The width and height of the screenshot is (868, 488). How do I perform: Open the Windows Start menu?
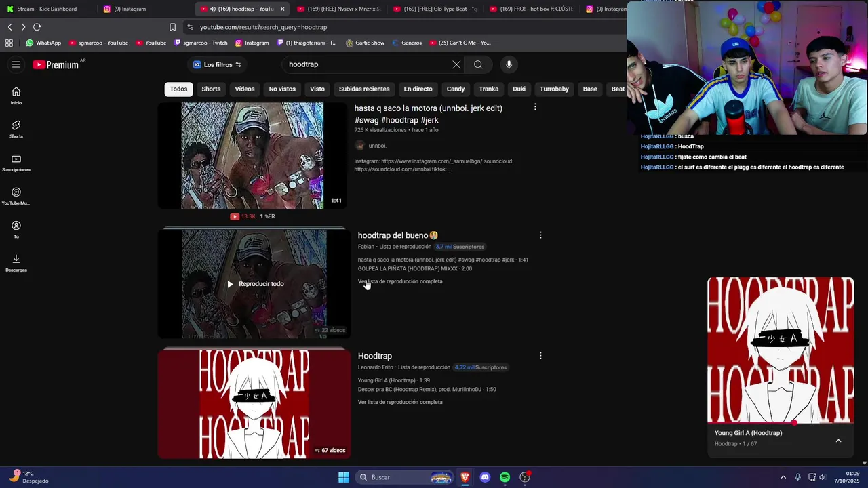point(344,477)
